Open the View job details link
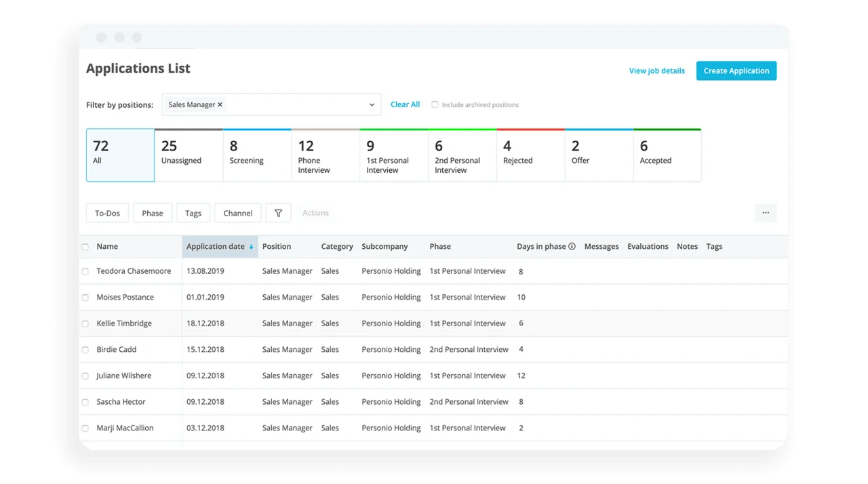The height and width of the screenshot is (484, 868). coord(656,70)
